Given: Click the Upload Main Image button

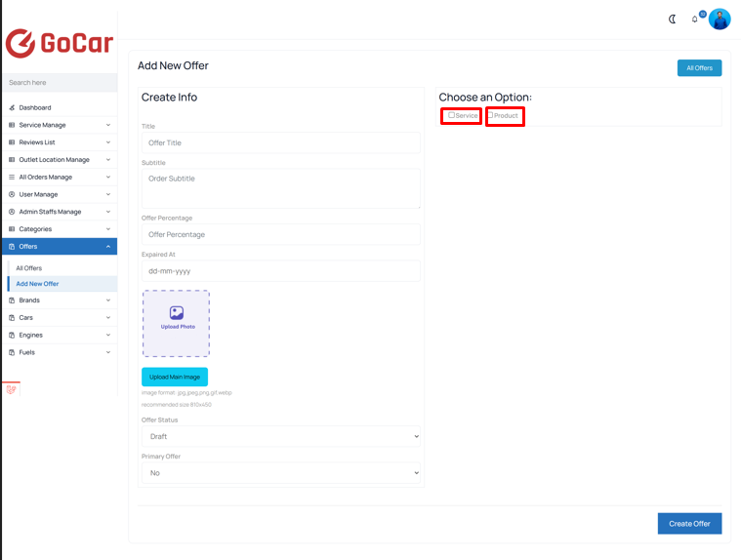Looking at the screenshot, I should pyautogui.click(x=175, y=377).
